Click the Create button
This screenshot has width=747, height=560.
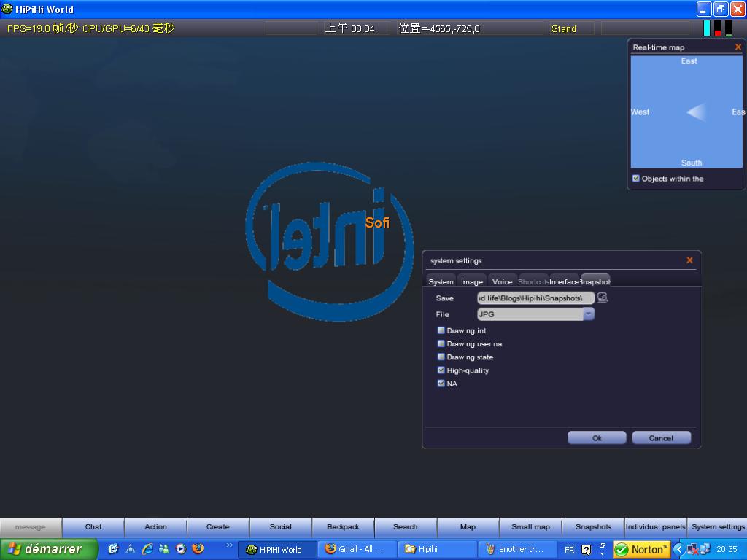pos(218,526)
